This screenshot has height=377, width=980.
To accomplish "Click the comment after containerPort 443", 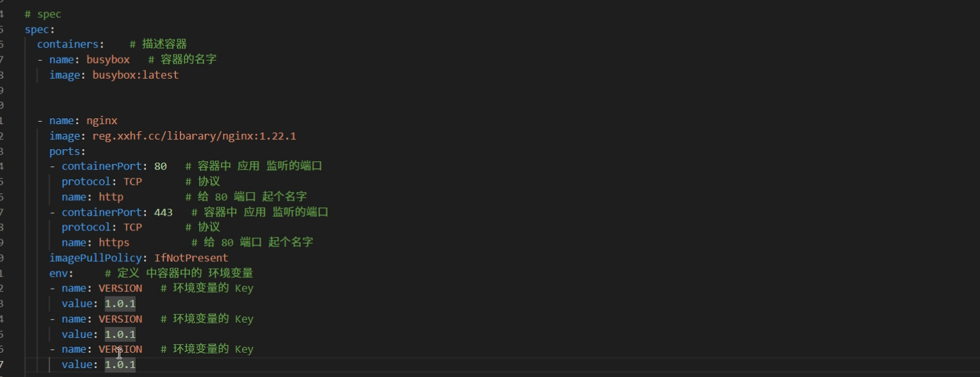I will click(260, 212).
